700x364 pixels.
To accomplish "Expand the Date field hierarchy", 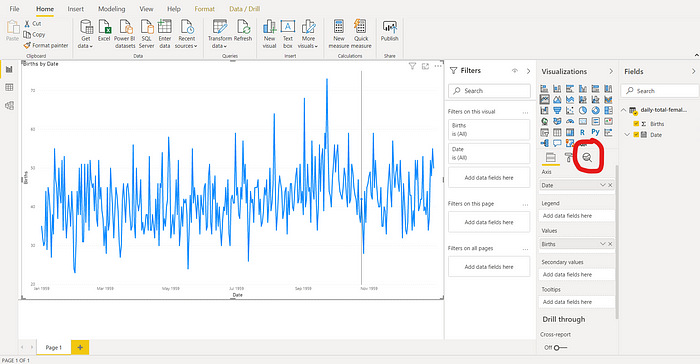I will (627, 134).
